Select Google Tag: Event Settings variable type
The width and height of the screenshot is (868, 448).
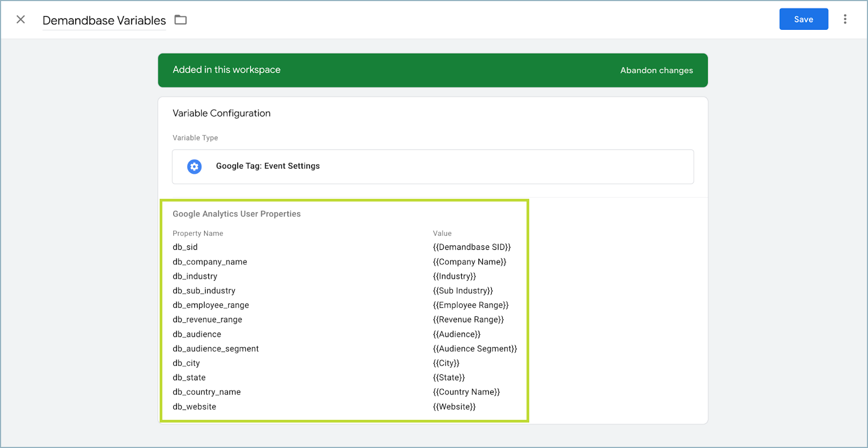[433, 166]
